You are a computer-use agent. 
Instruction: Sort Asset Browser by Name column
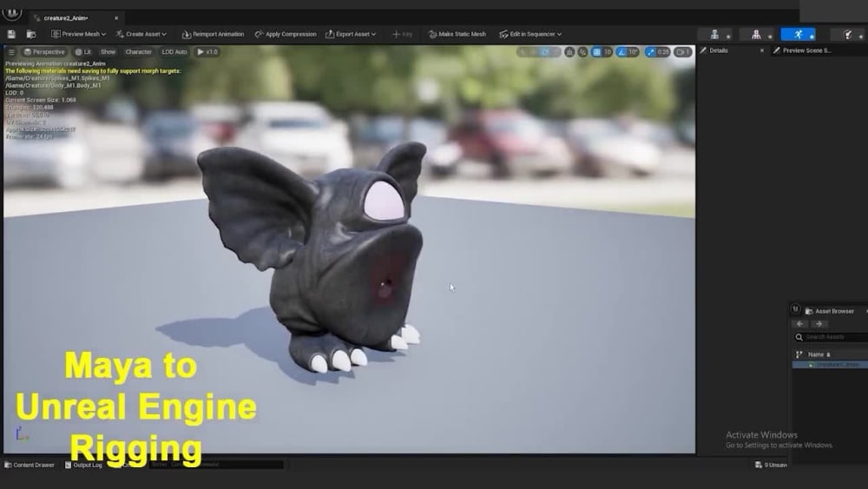tap(819, 354)
